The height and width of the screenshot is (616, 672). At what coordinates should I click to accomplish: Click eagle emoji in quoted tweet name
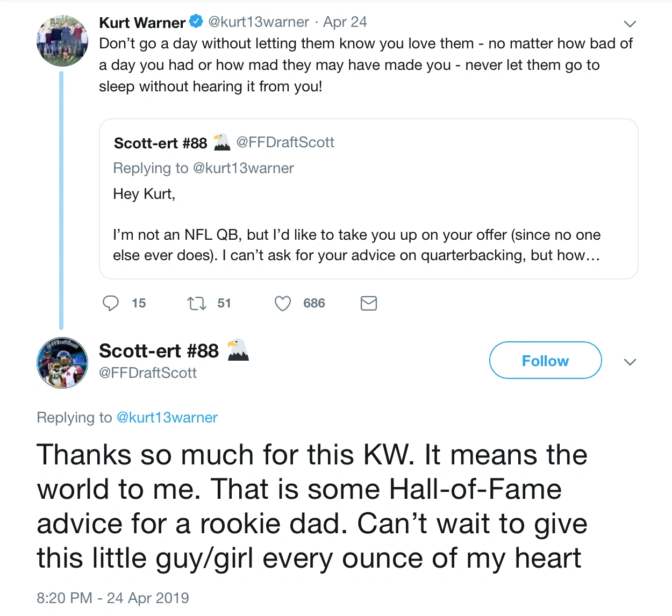pos(221,142)
